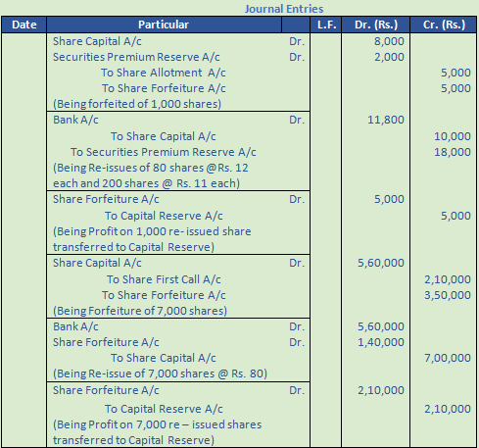Image resolution: width=479 pixels, height=448 pixels.
Task: Select the 2,000 debit amount
Action: click(389, 57)
